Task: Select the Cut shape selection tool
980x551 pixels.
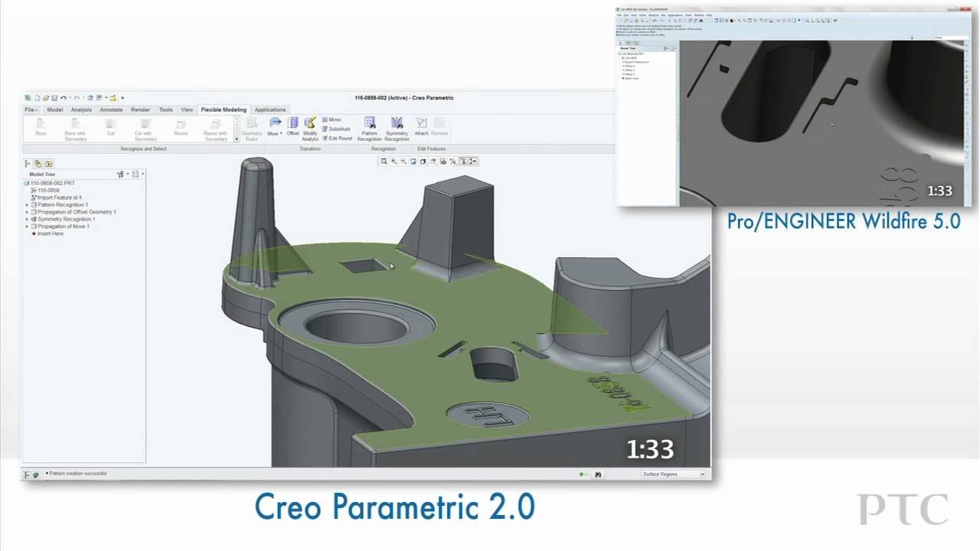Action: (x=111, y=126)
